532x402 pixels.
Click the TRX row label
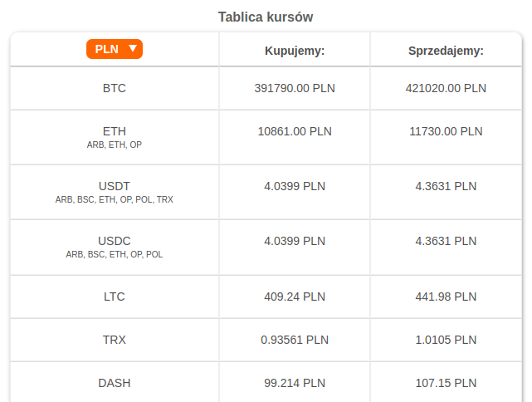pos(115,339)
